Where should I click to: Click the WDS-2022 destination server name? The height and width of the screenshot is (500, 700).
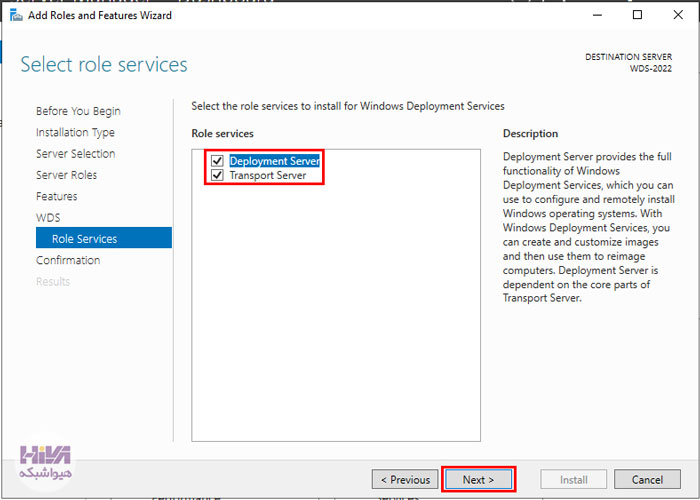click(x=651, y=69)
